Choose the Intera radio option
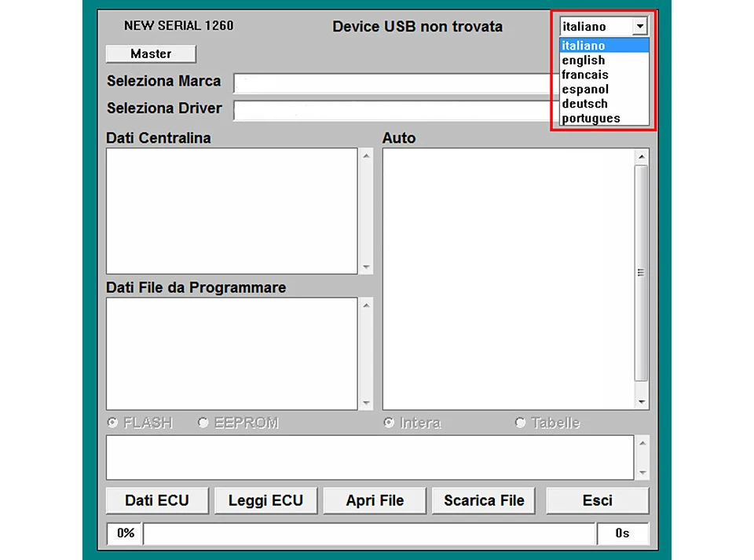Image resolution: width=754 pixels, height=560 pixels. 389,423
